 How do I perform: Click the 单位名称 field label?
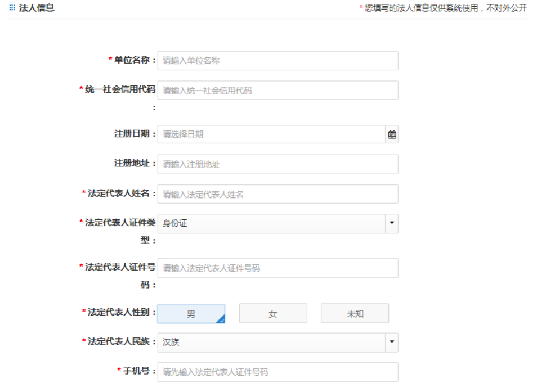tap(132, 60)
